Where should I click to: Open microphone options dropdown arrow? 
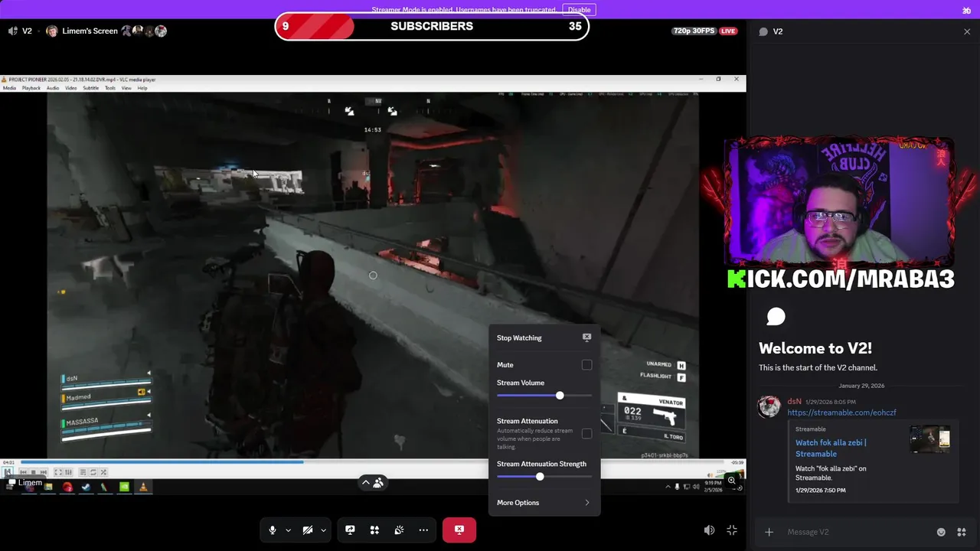[x=288, y=530]
